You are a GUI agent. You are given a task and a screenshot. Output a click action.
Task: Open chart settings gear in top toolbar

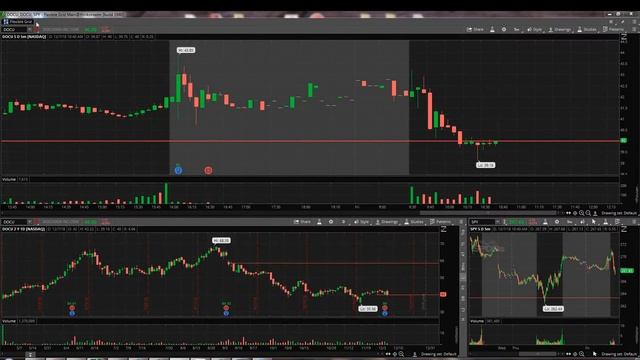coord(504,29)
